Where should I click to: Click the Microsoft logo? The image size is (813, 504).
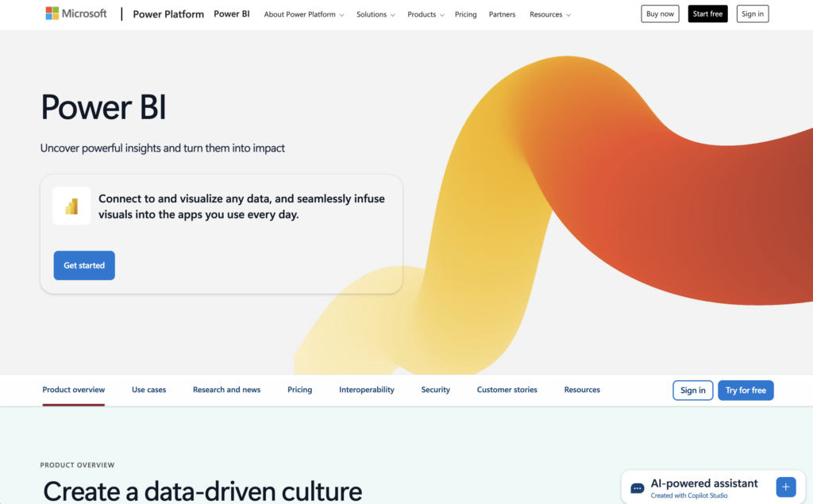point(75,13)
